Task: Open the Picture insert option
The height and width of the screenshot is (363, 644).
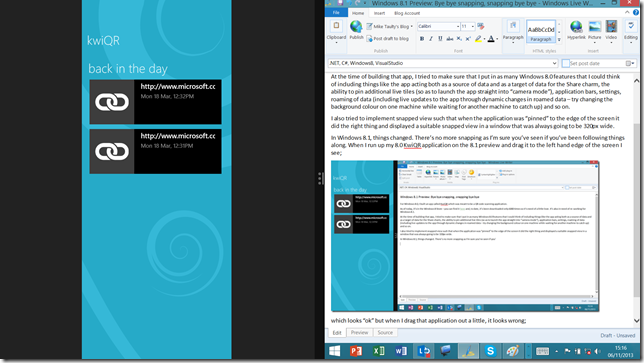Action: [594, 30]
